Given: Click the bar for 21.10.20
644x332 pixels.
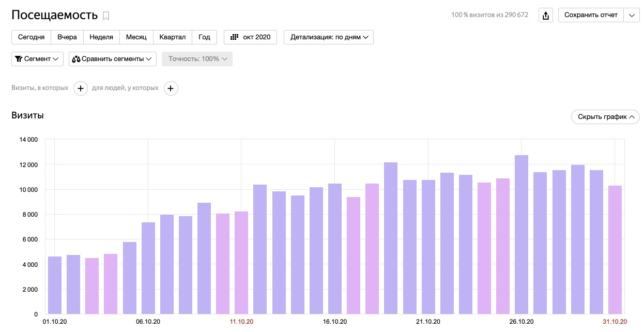Looking at the screenshot, I should [x=428, y=247].
